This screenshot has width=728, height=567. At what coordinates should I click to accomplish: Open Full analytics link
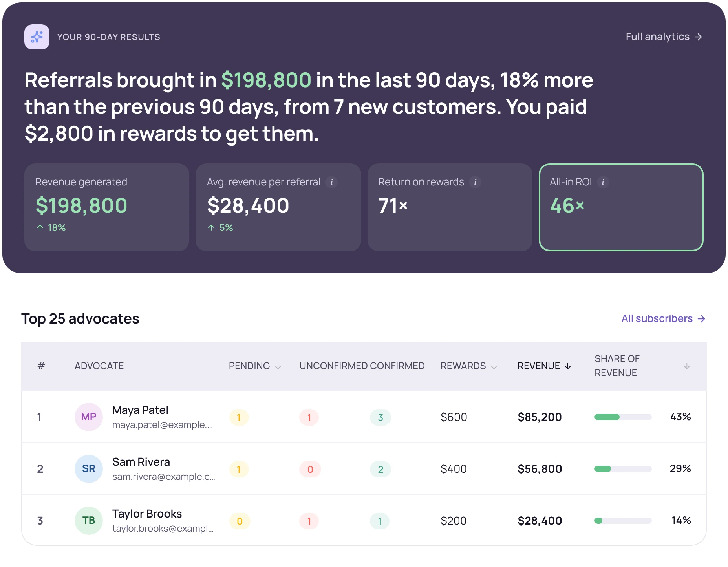[664, 37]
